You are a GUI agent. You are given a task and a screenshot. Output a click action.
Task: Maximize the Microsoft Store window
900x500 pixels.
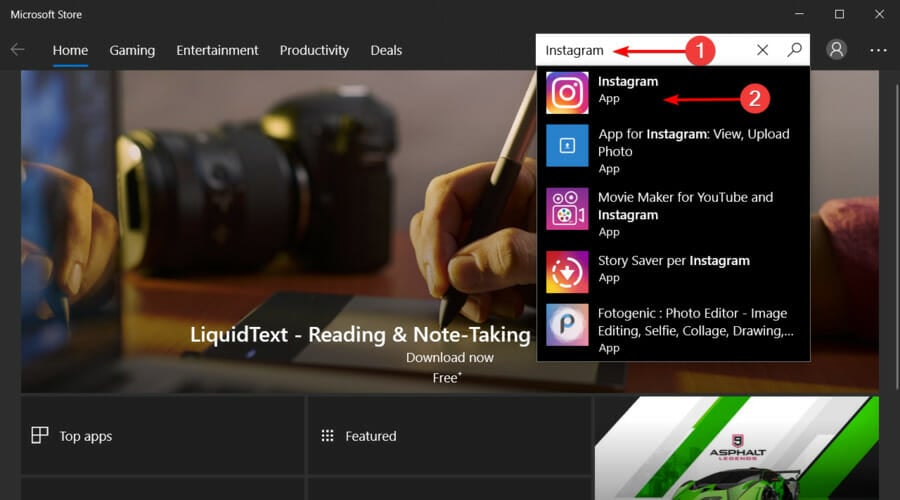(839, 14)
